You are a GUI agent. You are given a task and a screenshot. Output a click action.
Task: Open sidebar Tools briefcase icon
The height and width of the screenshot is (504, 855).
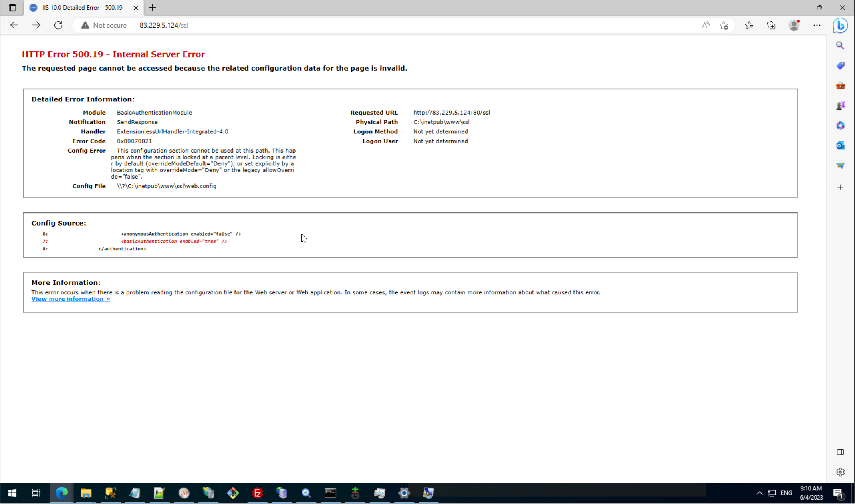click(840, 86)
